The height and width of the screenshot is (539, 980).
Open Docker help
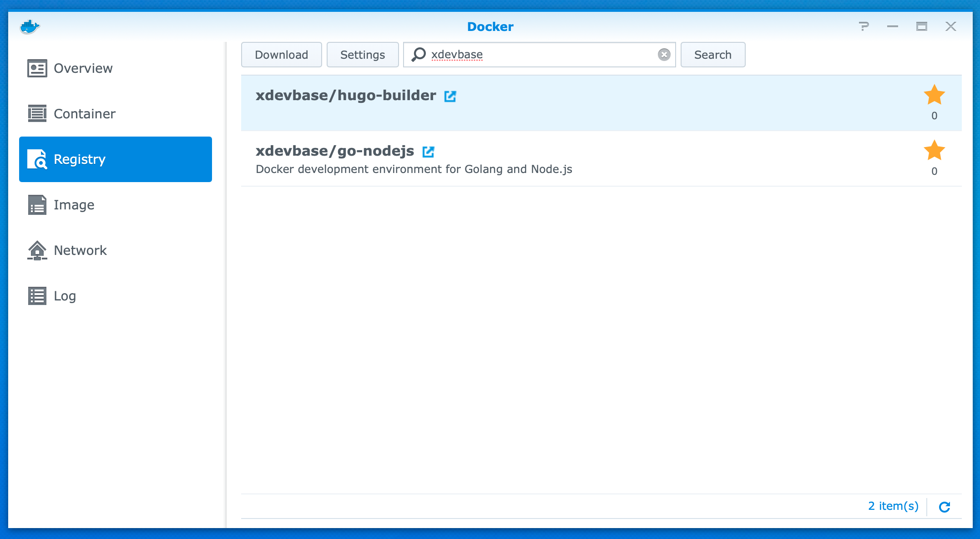[x=864, y=26]
